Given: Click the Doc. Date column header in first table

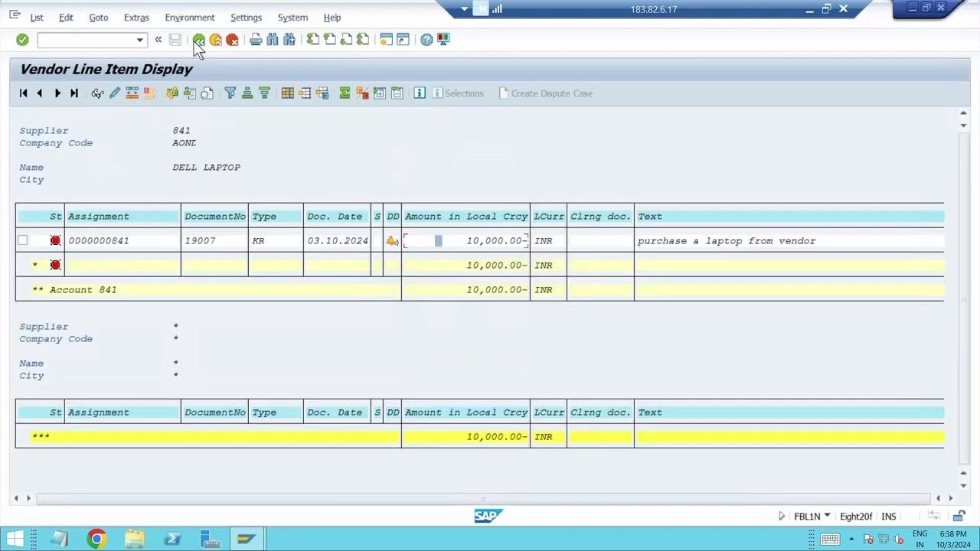Looking at the screenshot, I should 337,217.
